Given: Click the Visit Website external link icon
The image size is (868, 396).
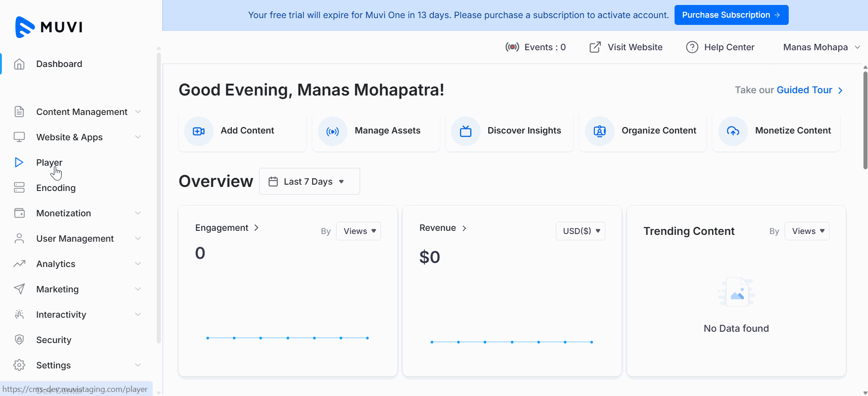Looking at the screenshot, I should click(595, 47).
